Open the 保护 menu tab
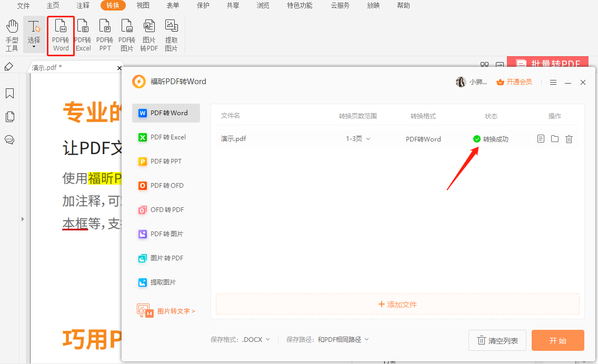 (203, 5)
